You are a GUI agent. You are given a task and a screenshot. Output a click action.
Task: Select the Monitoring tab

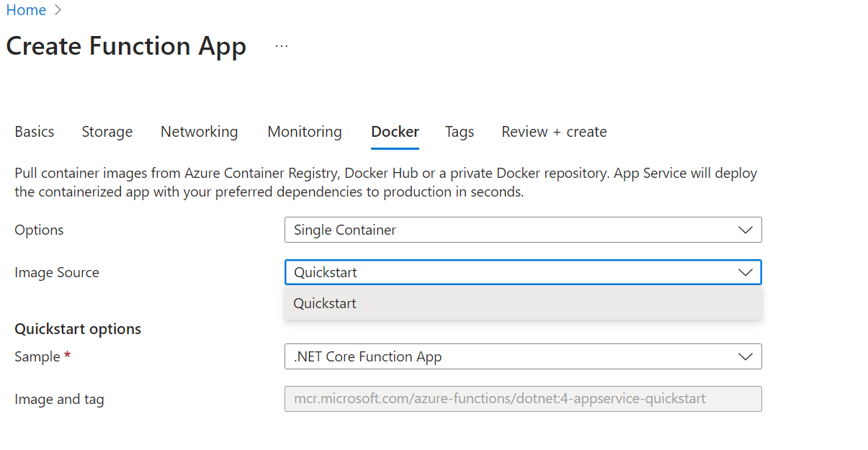(x=304, y=132)
